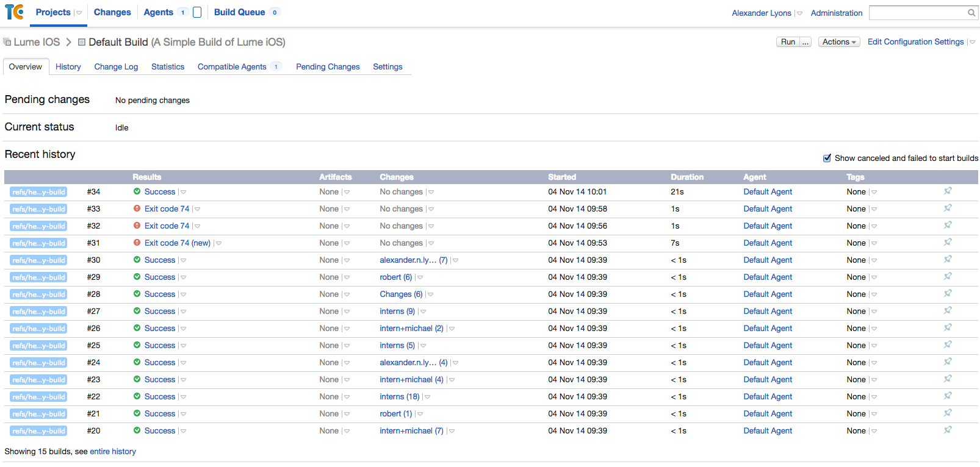980x467 pixels.
Task: Click the search magnifier icon
Action: (x=971, y=13)
